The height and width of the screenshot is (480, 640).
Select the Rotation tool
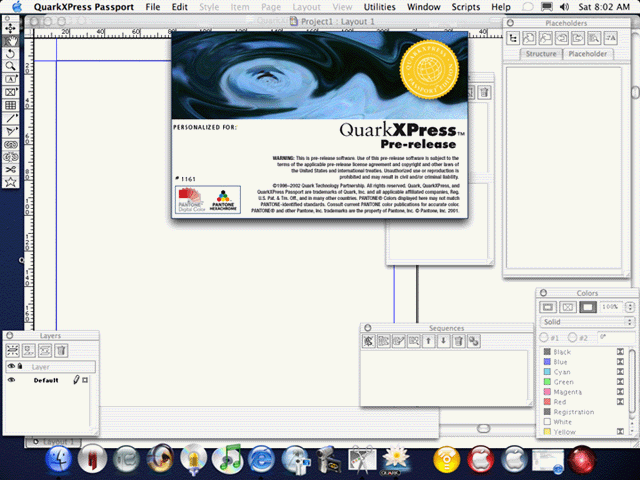[10, 53]
